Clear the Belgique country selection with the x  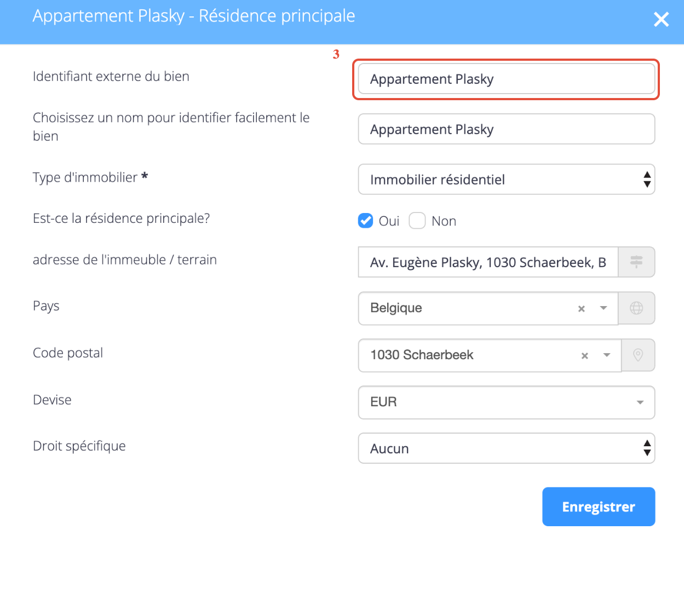coord(582,309)
